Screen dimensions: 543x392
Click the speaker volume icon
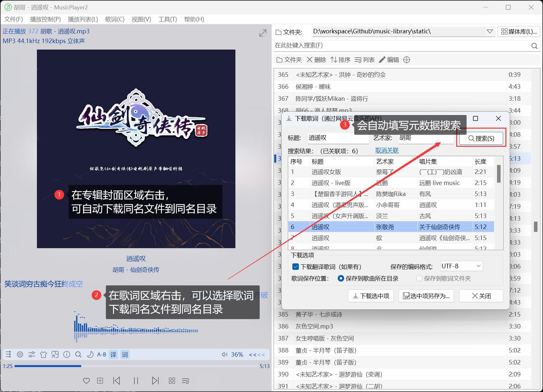coord(224,354)
